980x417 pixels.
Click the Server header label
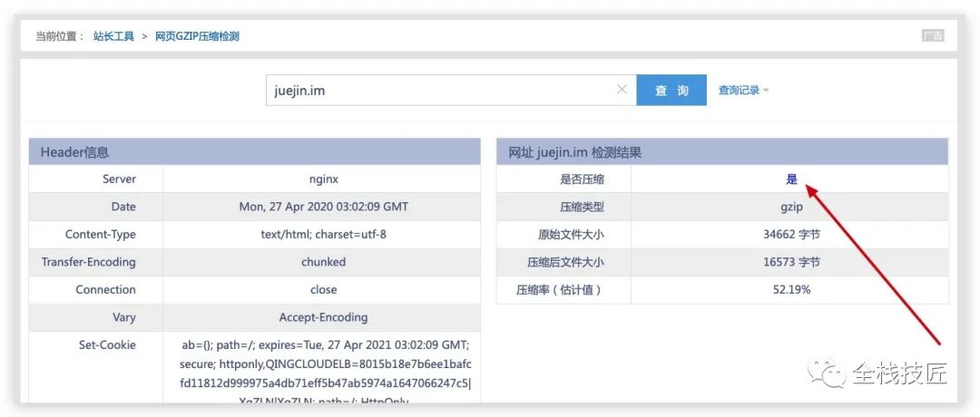pyautogui.click(x=120, y=179)
